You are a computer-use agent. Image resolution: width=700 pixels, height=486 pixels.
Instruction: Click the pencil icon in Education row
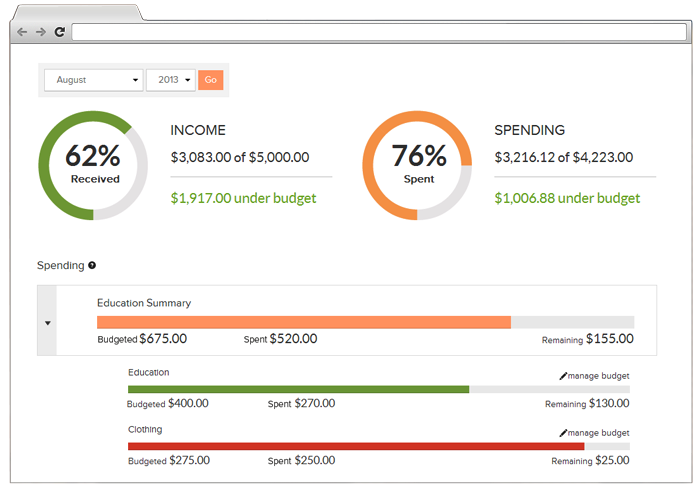(563, 376)
